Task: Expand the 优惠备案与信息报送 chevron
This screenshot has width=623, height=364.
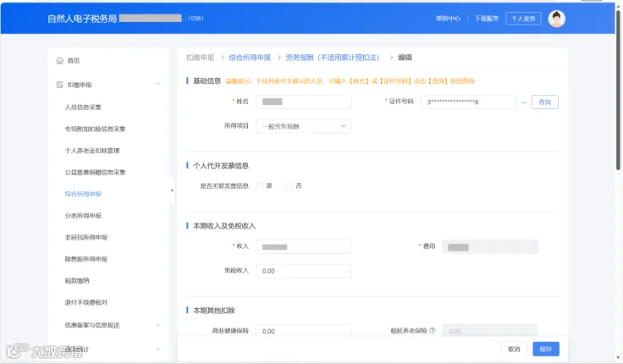Action: click(x=157, y=325)
